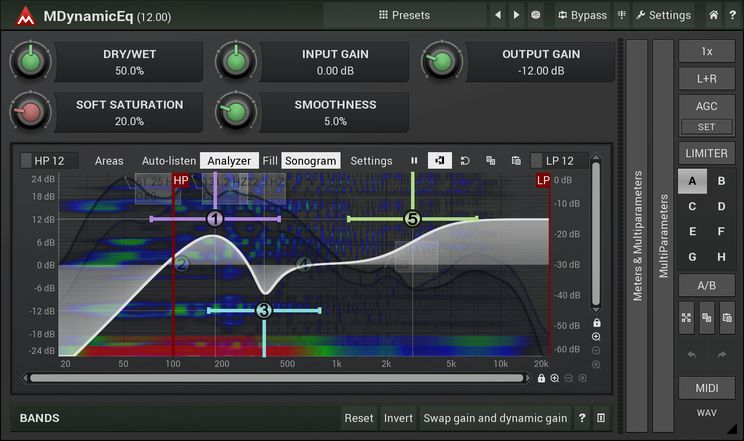This screenshot has height=441, width=744.
Task: Select band 5 node on the graph
Action: [x=412, y=219]
